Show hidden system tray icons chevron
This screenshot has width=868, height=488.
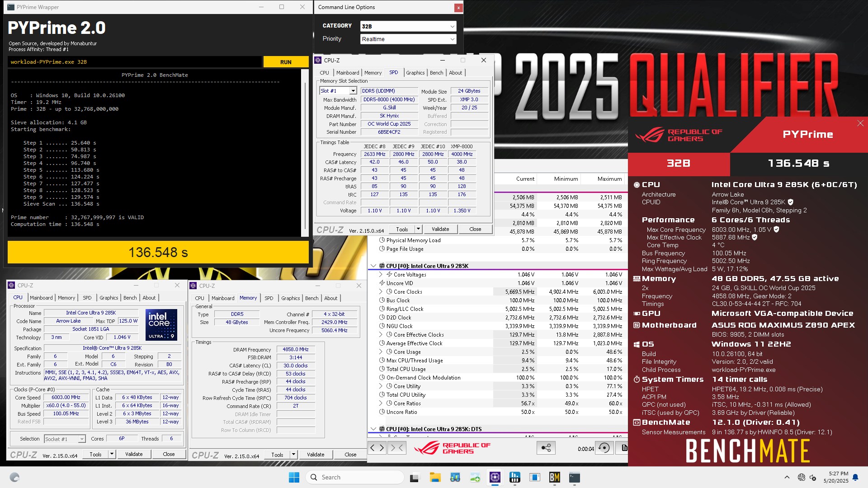(787, 477)
